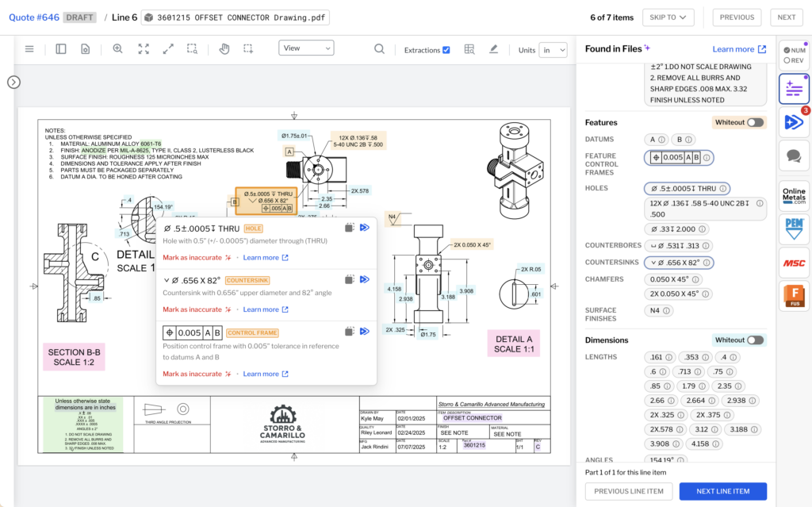Open the MSC integration icon
The width and height of the screenshot is (812, 507).
pos(794,263)
